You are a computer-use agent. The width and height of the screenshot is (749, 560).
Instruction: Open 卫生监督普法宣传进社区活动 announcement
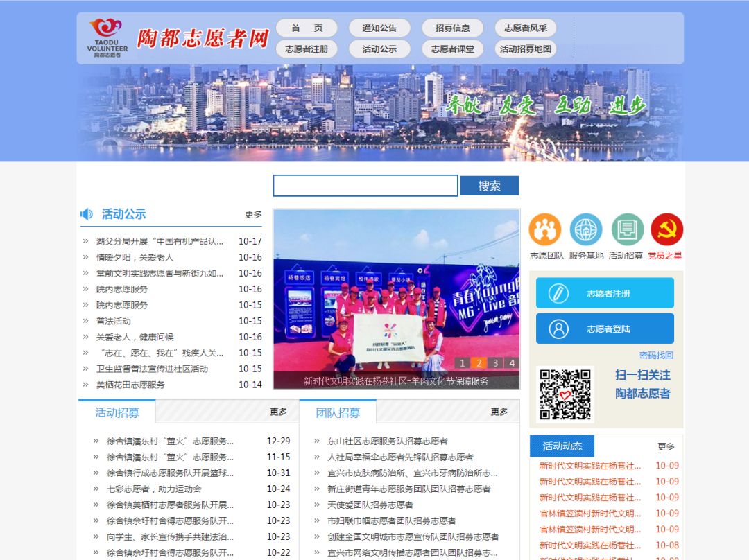(152, 369)
